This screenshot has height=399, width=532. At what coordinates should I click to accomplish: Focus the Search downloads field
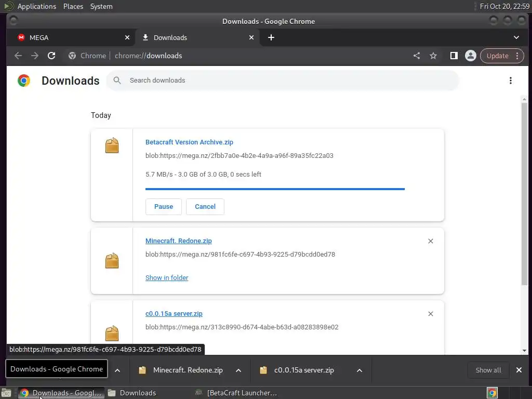tap(283, 81)
